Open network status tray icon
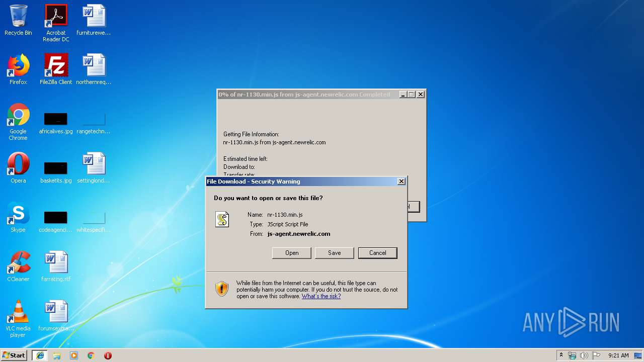Image resolution: width=644 pixels, height=362 pixels. click(572, 355)
